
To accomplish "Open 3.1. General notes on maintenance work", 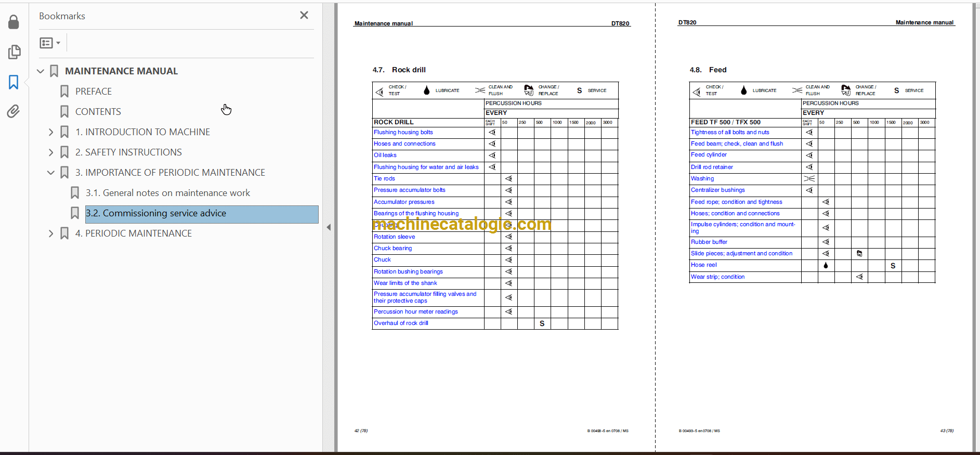I will click(168, 193).
